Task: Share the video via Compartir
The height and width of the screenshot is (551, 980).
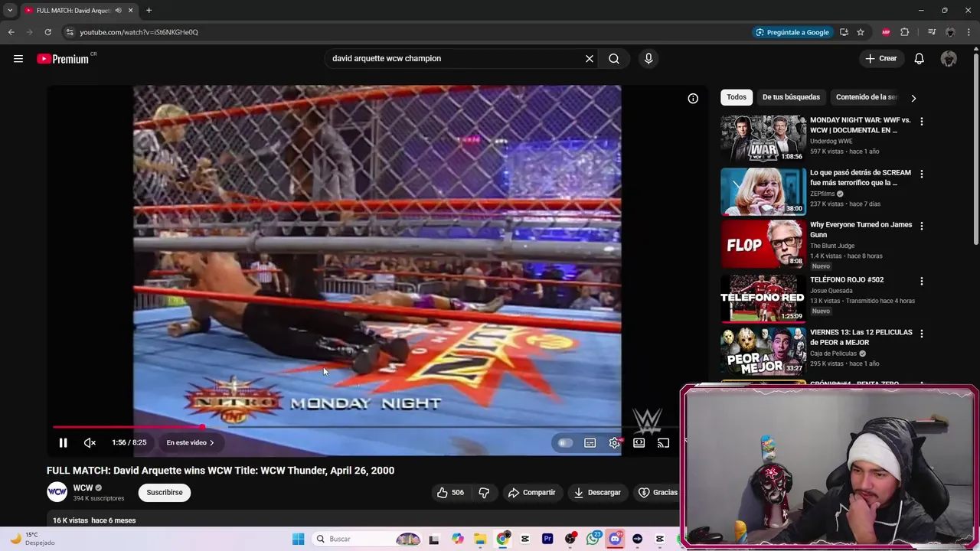Action: coord(532,492)
